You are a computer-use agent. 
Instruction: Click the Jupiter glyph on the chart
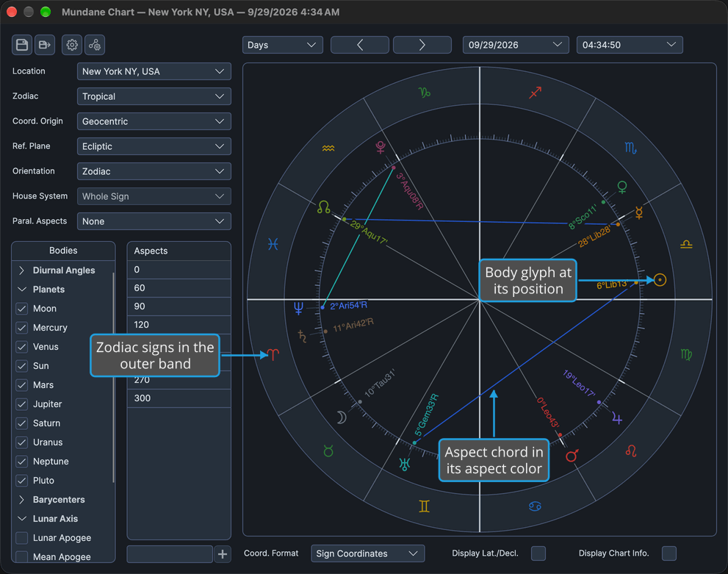(x=617, y=418)
